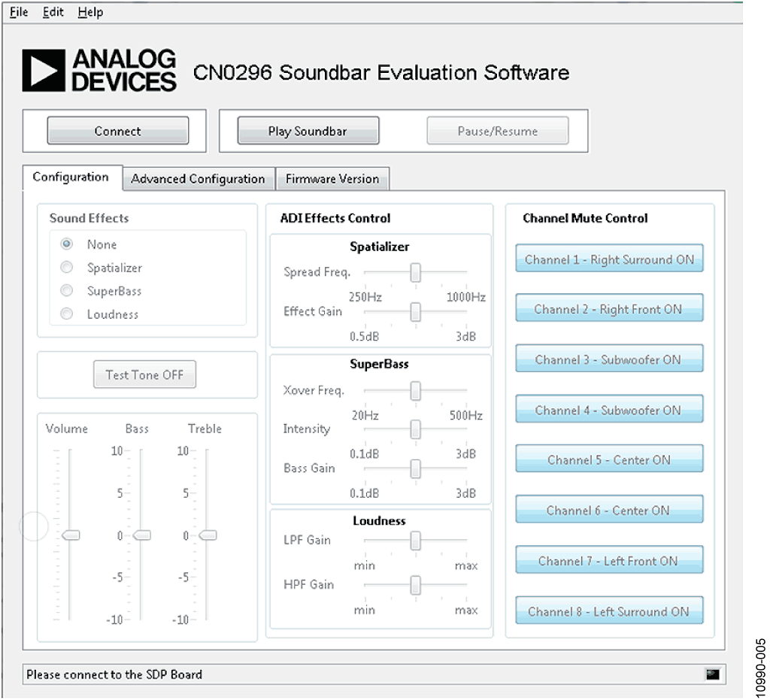Click the Volume slider handle
The height and width of the screenshot is (700, 770).
tap(71, 535)
